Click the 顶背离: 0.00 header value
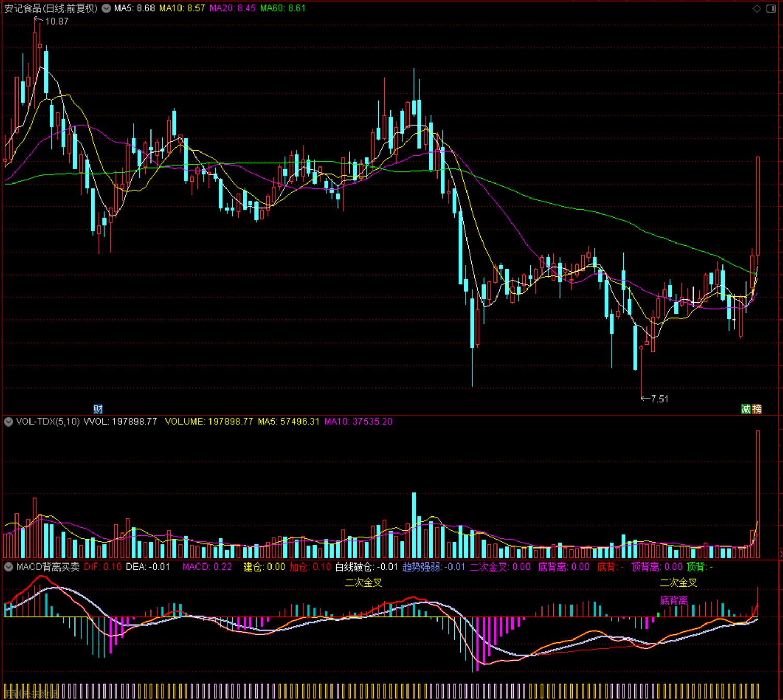Image resolution: width=783 pixels, height=700 pixels. coord(657,567)
